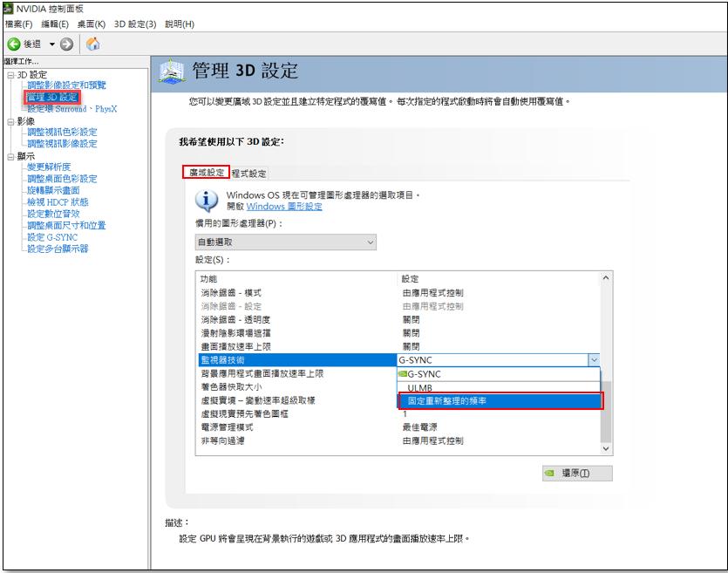Click the 管理 3D 設定 header icon
This screenshot has height=573, width=728.
[x=172, y=72]
